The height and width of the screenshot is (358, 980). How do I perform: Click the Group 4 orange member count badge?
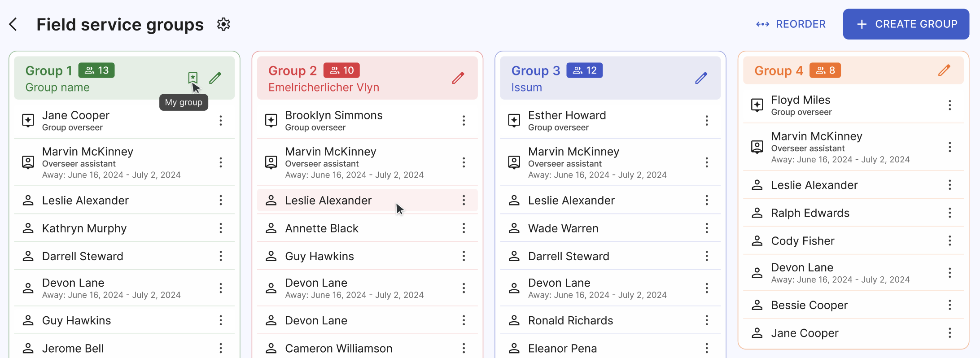[x=825, y=70]
